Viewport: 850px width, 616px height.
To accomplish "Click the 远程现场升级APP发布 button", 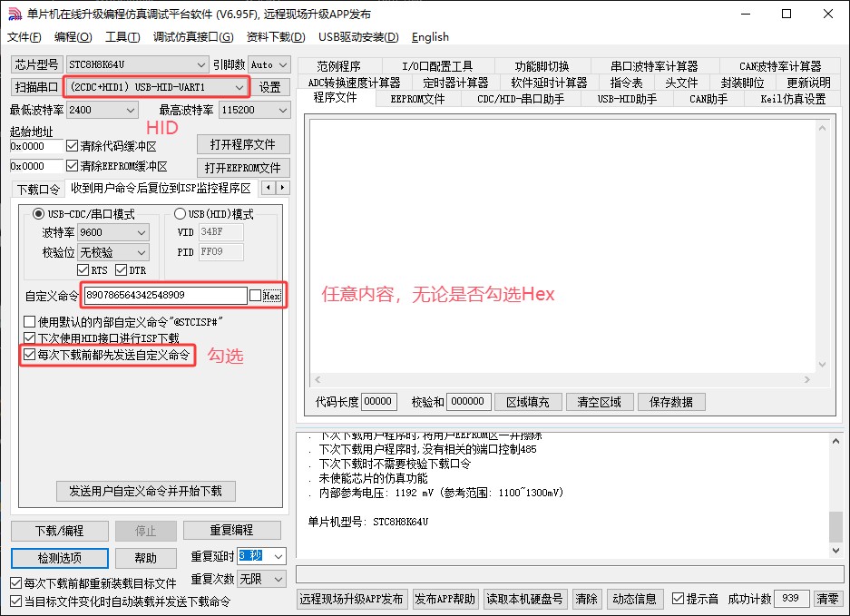I will point(351,599).
